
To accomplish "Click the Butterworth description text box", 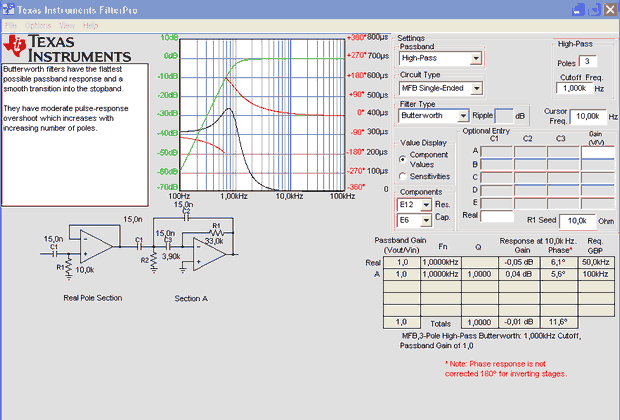I will click(75, 134).
